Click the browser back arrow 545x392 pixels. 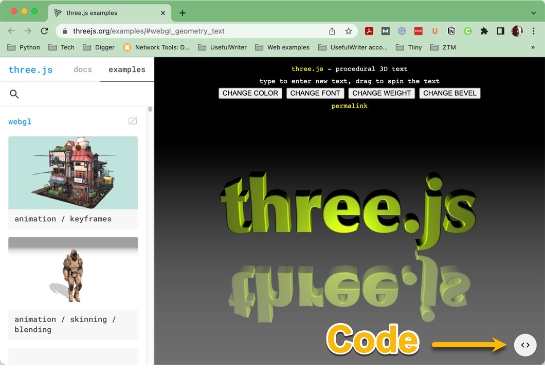click(11, 31)
